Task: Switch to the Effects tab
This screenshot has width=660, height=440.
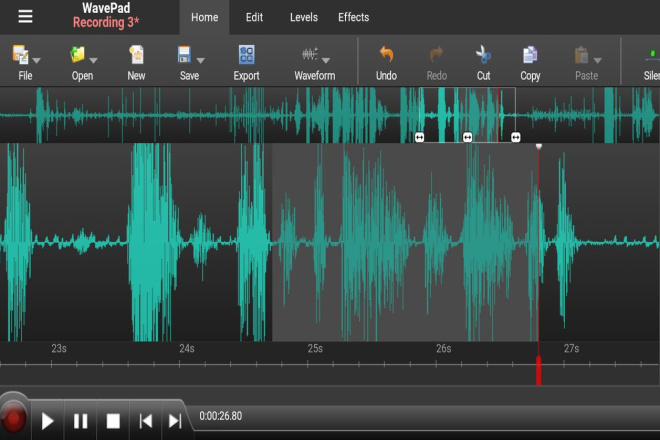Action: pyautogui.click(x=354, y=17)
